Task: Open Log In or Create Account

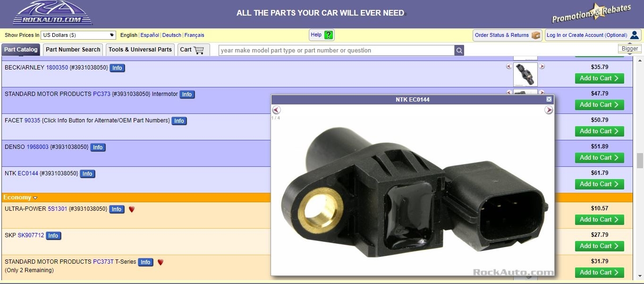Action: [593, 35]
